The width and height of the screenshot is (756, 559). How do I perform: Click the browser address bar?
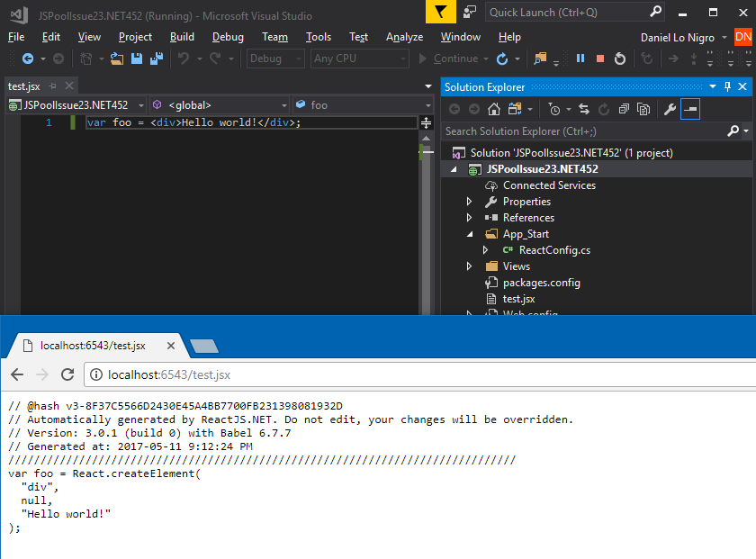coord(419,374)
